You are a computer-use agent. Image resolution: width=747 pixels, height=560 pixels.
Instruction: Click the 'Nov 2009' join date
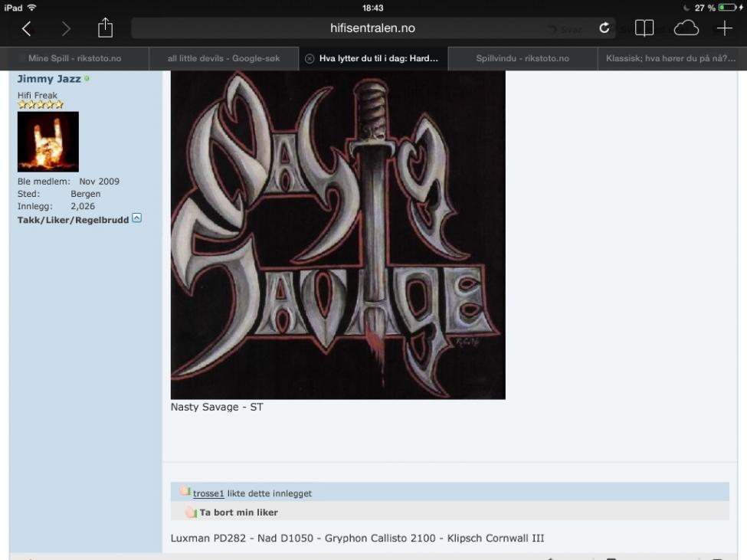[x=99, y=182]
